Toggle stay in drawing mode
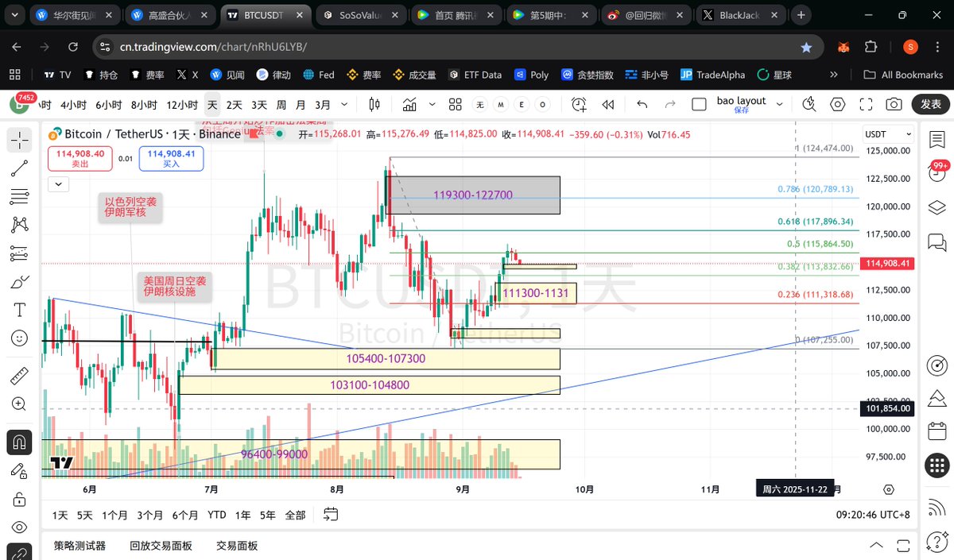This screenshot has height=560, width=954. click(x=20, y=470)
